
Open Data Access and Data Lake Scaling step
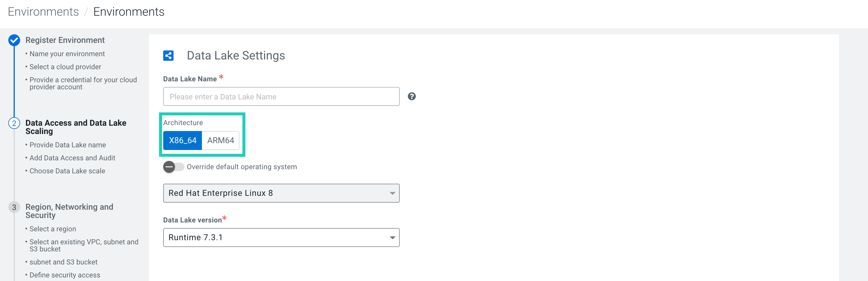76,127
